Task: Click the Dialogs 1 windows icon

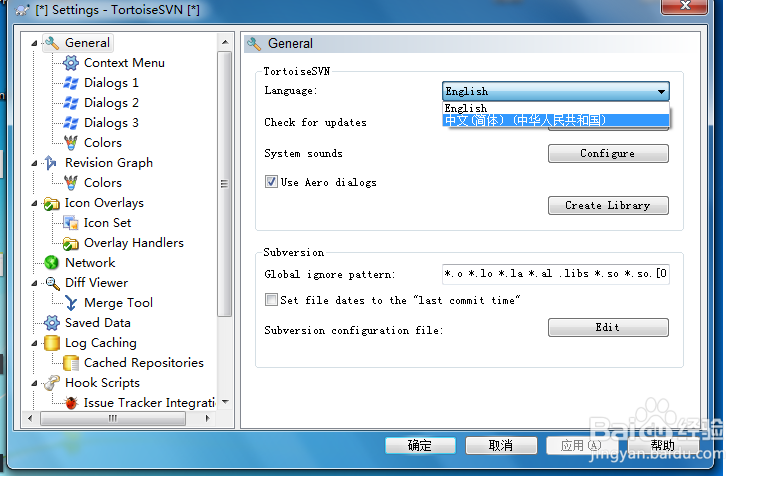Action: pos(71,83)
